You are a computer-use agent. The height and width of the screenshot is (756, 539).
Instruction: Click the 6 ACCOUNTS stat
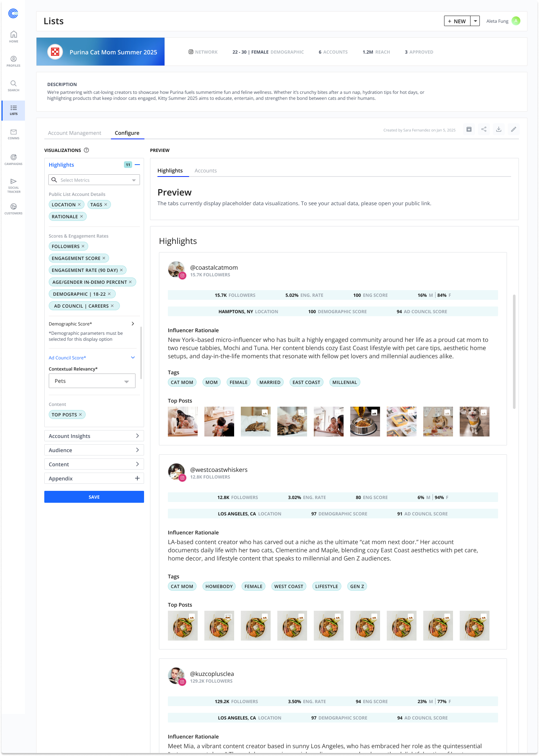[333, 52]
